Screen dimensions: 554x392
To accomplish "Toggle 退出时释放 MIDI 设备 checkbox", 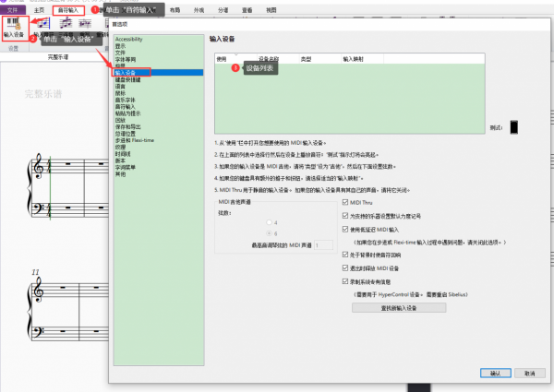I will click(345, 268).
